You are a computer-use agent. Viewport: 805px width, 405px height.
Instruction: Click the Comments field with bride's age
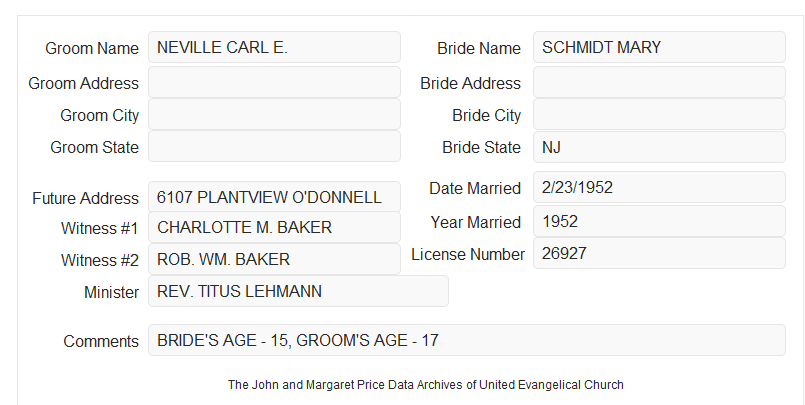click(467, 340)
